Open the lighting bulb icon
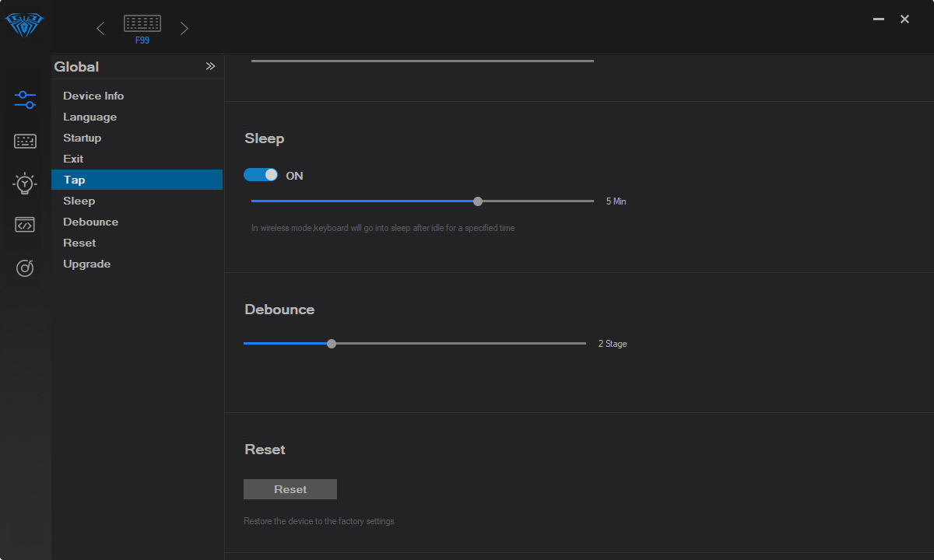The image size is (934, 560). (25, 184)
